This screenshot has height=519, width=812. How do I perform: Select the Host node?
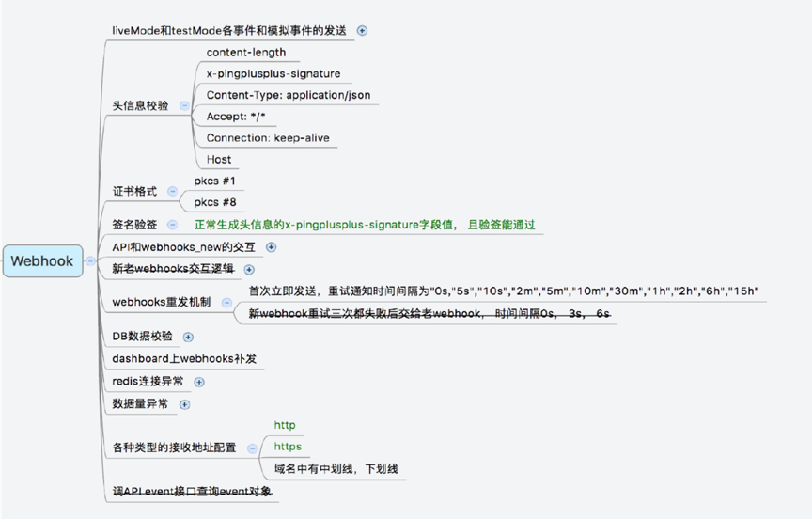tap(219, 159)
